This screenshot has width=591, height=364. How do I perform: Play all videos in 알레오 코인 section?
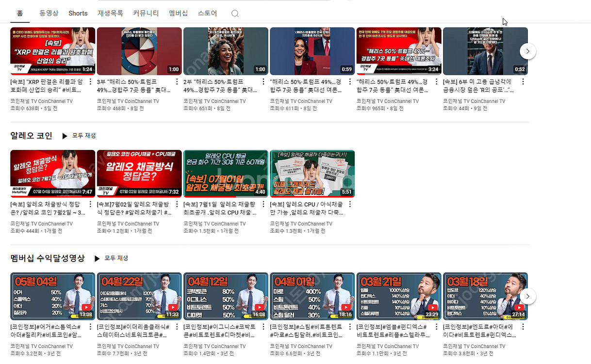79,136
